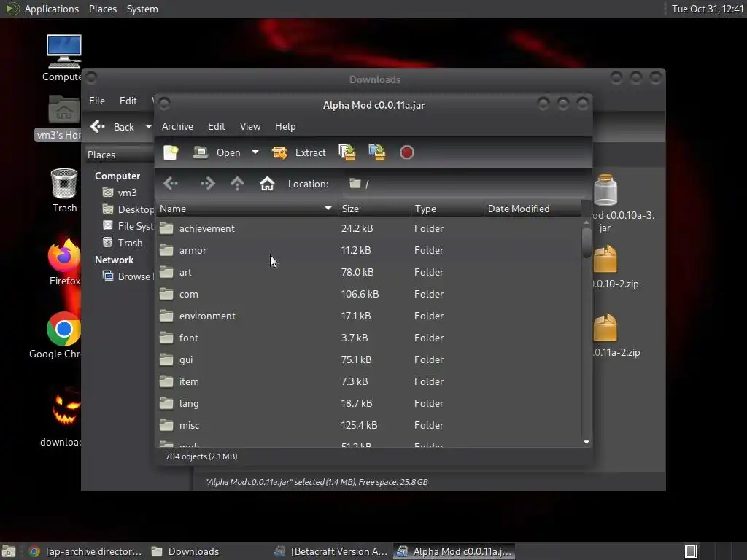Open File menu in the Downloads window
Screen dimensions: 747x560
pyautogui.click(x=97, y=101)
